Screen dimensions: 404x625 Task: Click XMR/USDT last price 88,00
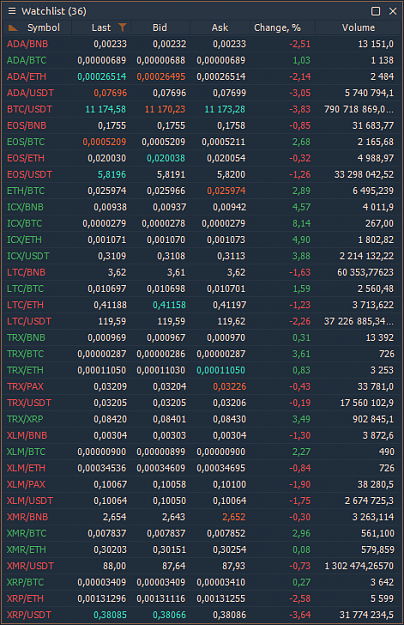pos(114,566)
